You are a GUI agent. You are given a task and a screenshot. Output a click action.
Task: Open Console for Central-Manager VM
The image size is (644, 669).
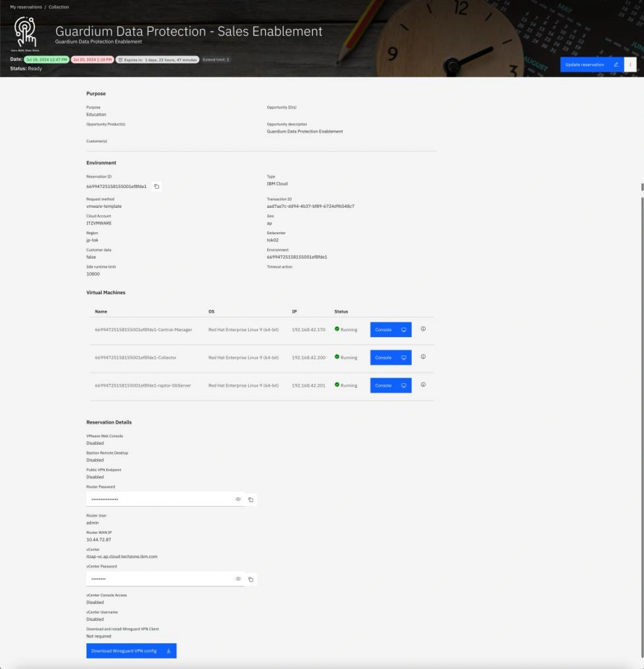[391, 330]
